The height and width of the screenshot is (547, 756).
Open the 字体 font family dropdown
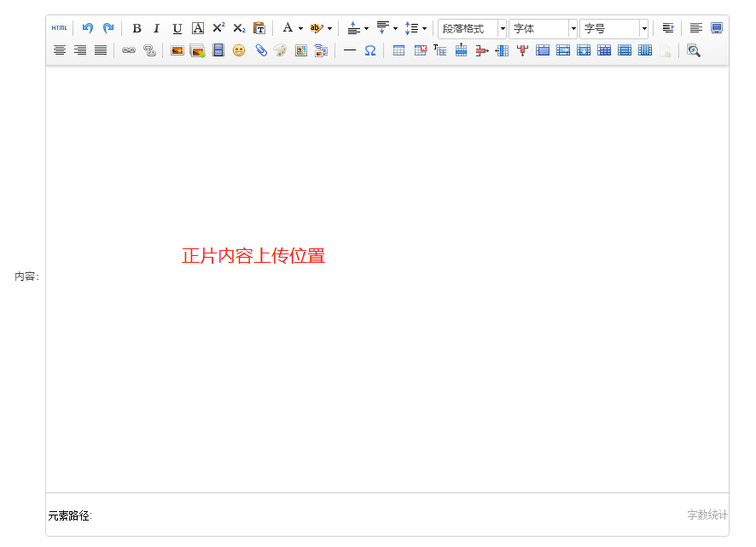tap(543, 28)
